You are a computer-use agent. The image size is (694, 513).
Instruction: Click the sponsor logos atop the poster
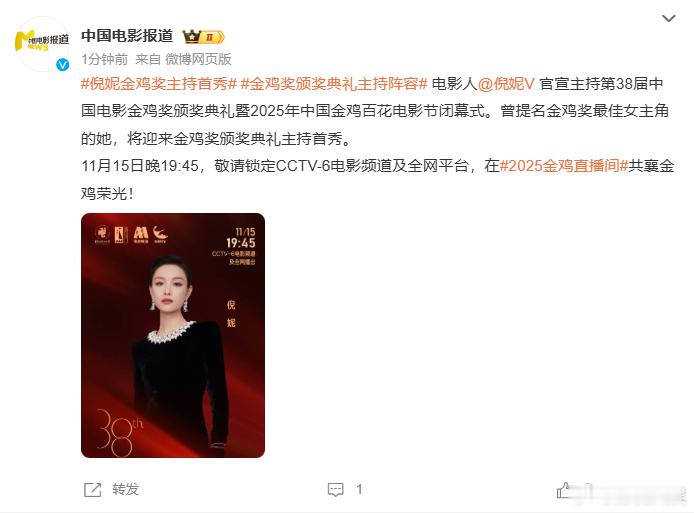tap(131, 234)
